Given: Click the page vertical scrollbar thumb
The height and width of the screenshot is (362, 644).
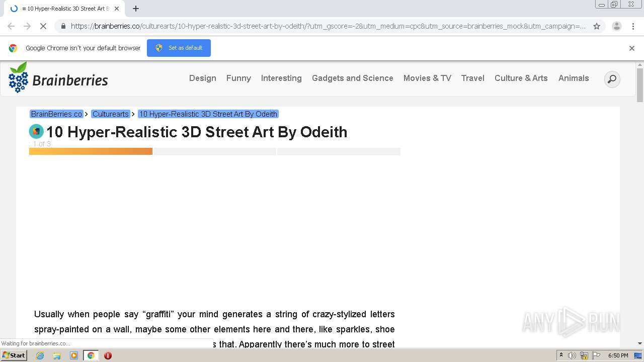Looking at the screenshot, I should point(640,85).
